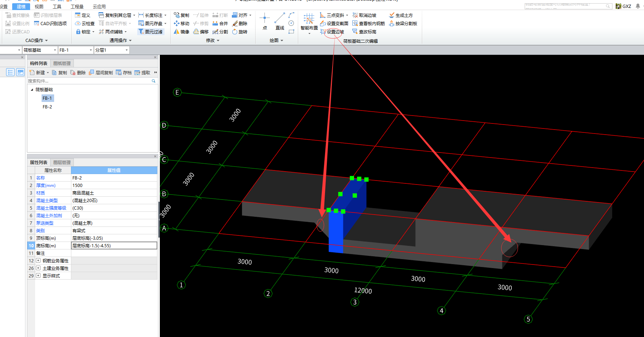Collapse 筏板基础 tree node

pyautogui.click(x=32, y=90)
